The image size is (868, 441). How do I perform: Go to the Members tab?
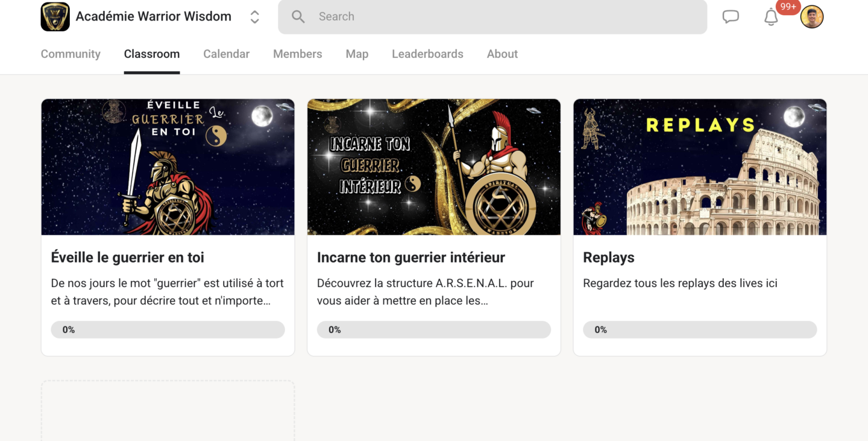coord(297,54)
